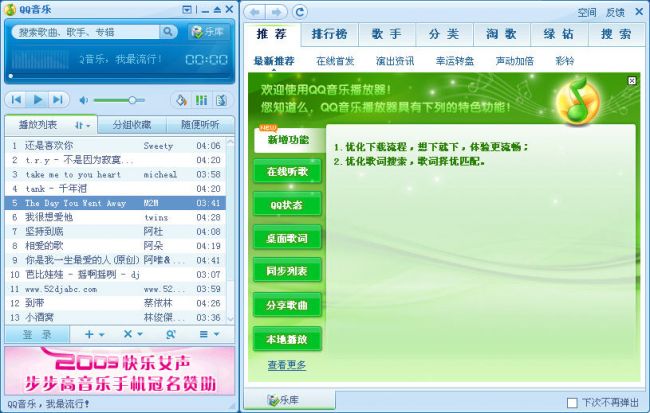Open the 反馈 feedback link
Screen dimensions: 650x413
pyautogui.click(x=615, y=12)
